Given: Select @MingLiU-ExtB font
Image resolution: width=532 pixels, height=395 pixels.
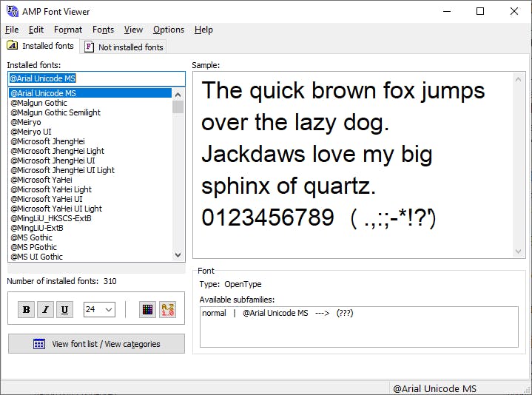Looking at the screenshot, I should (x=90, y=228).
